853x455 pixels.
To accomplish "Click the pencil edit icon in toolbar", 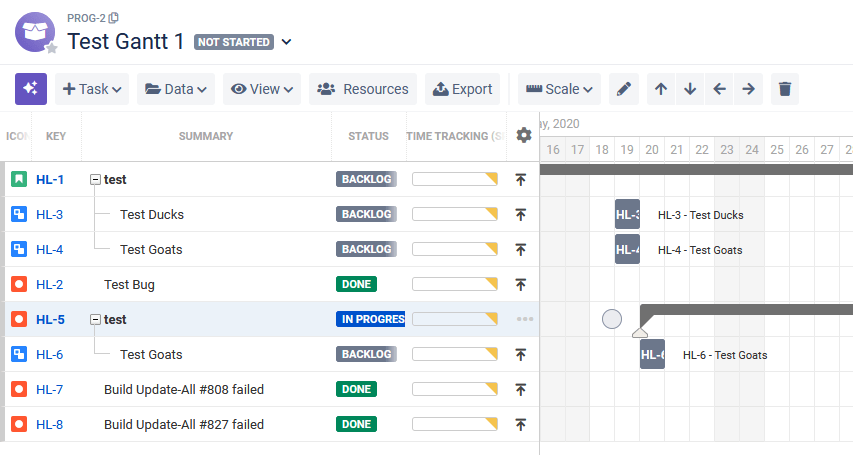I will pyautogui.click(x=623, y=89).
